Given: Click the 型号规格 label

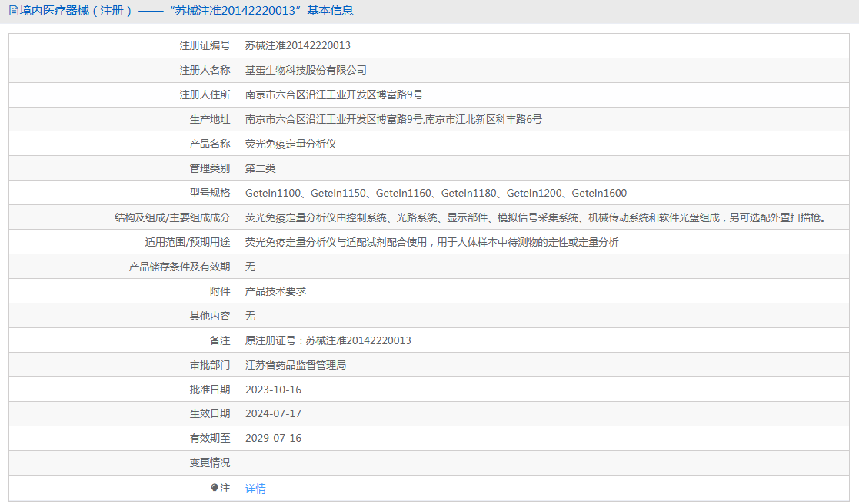Looking at the screenshot, I should [210, 193].
